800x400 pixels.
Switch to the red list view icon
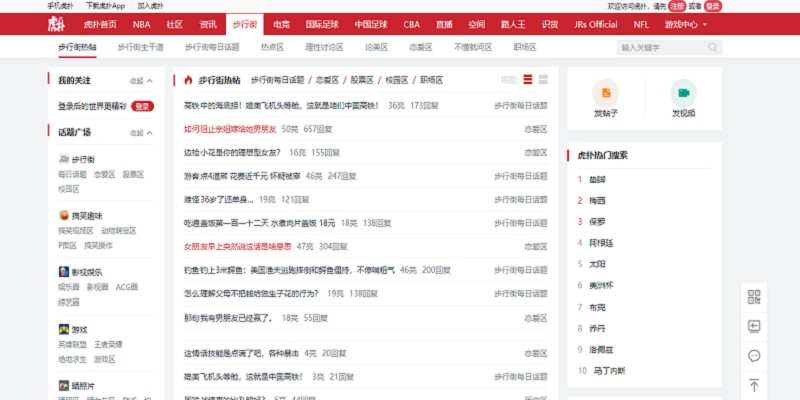(528, 80)
